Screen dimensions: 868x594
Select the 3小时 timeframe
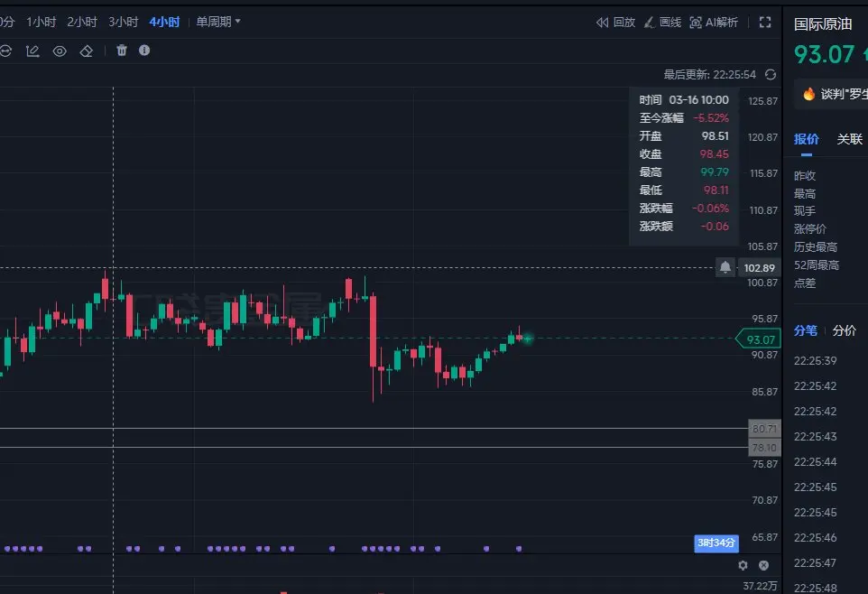pos(123,23)
